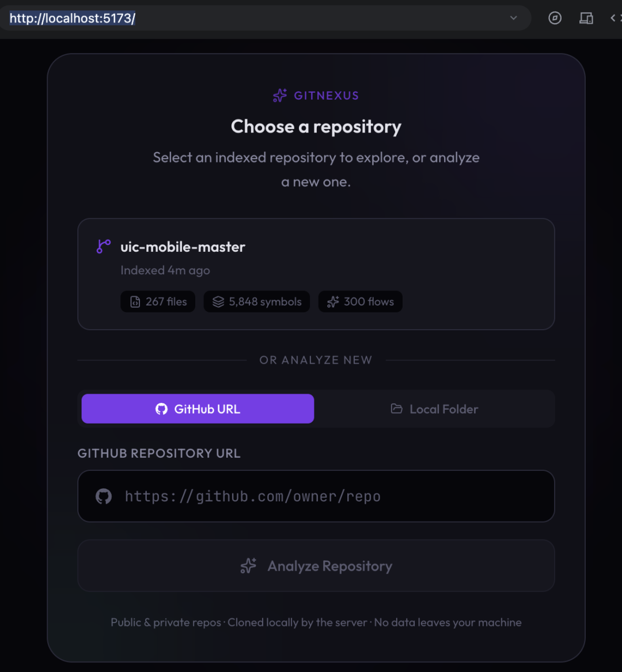
Task: Focus the GitHub repository URL input field
Action: point(316,496)
